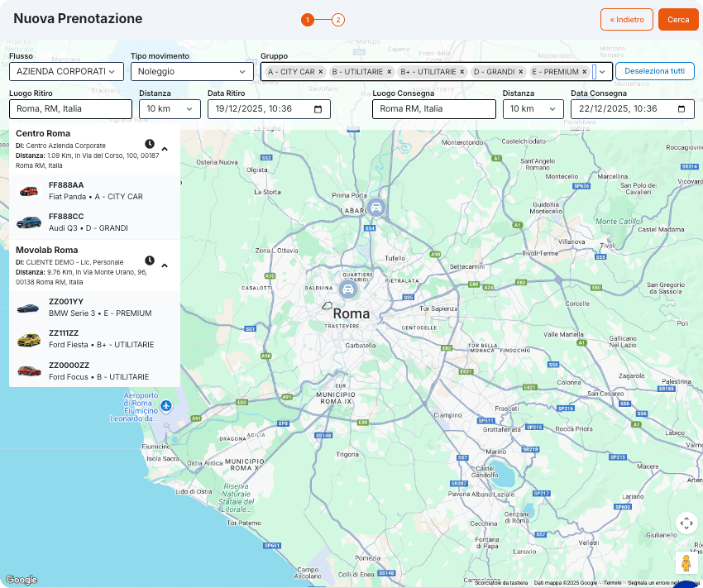
Task: Click the car marker near Balduina on the map
Action: pyautogui.click(x=349, y=289)
